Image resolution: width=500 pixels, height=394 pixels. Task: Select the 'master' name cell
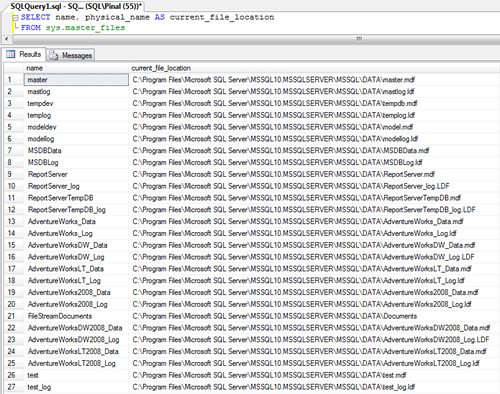click(x=76, y=80)
